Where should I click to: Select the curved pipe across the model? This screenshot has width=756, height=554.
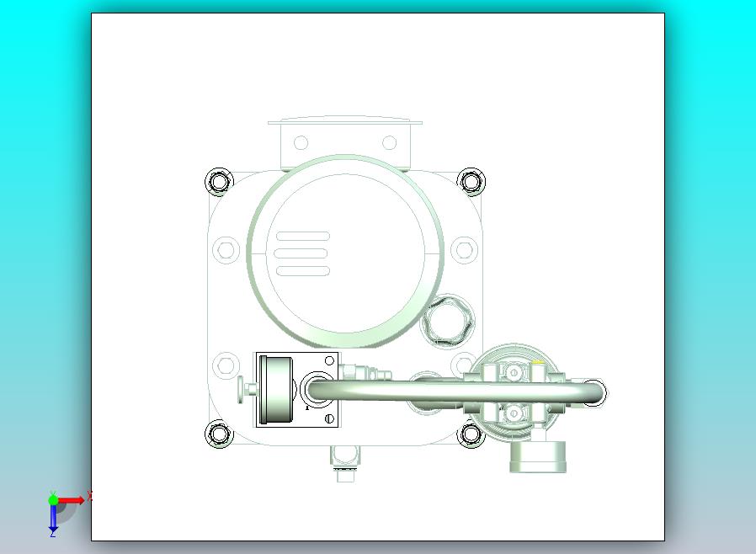coord(455,391)
